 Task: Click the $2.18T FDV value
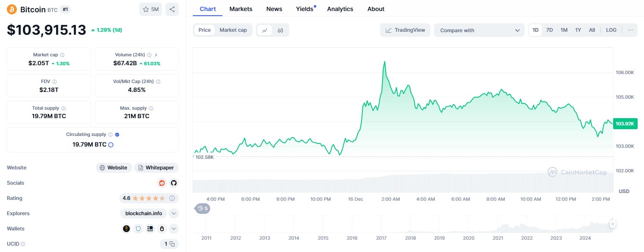click(49, 90)
